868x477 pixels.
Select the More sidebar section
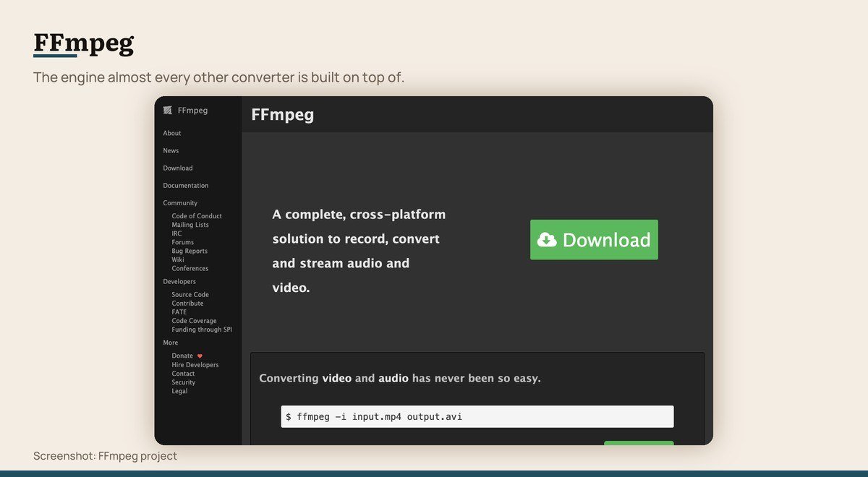click(x=171, y=343)
